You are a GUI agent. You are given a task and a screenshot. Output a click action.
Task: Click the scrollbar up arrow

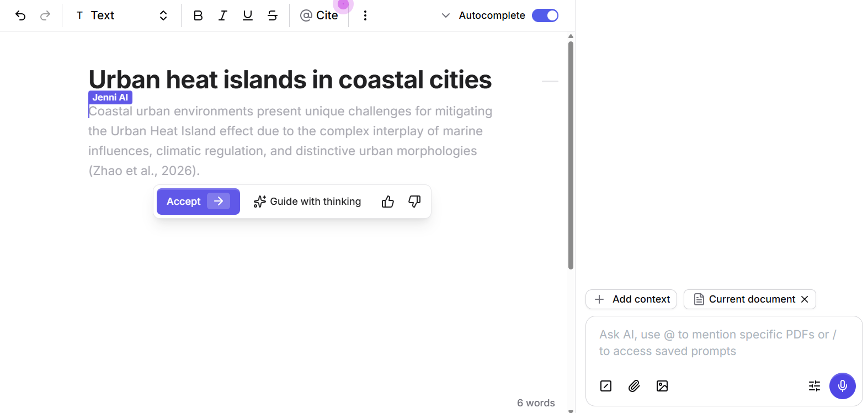[571, 36]
